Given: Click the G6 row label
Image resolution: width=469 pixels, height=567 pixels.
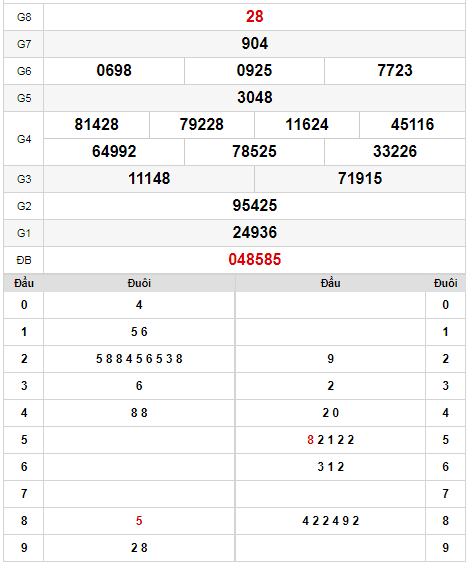Looking at the screenshot, I should pyautogui.click(x=24, y=71).
